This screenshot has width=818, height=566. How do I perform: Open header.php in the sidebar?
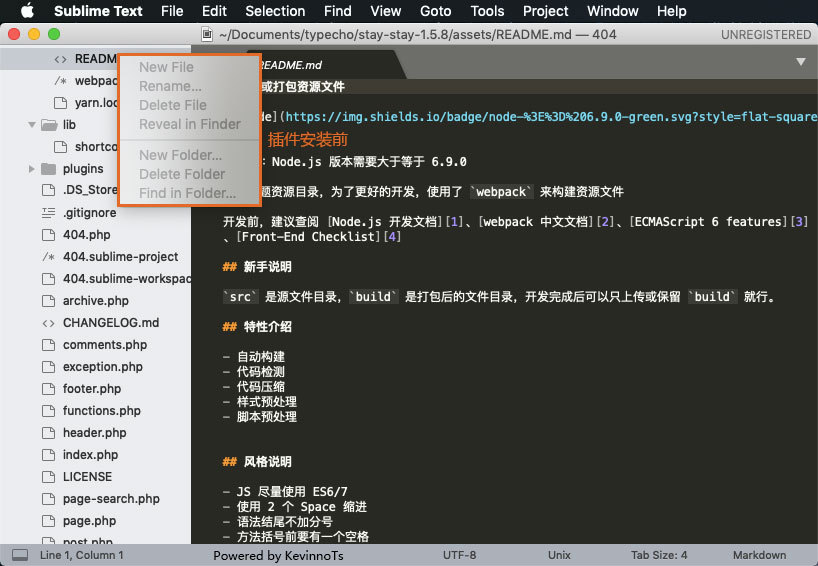click(x=94, y=432)
